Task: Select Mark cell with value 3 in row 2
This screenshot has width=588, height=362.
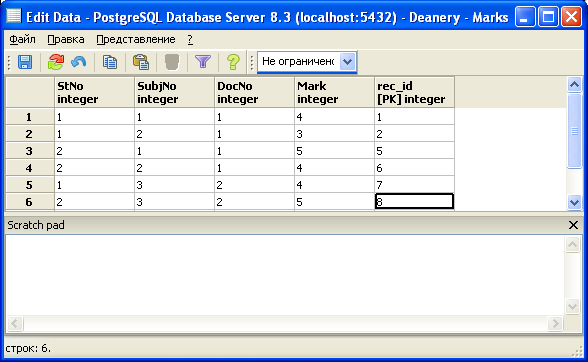Action: pyautogui.click(x=334, y=134)
